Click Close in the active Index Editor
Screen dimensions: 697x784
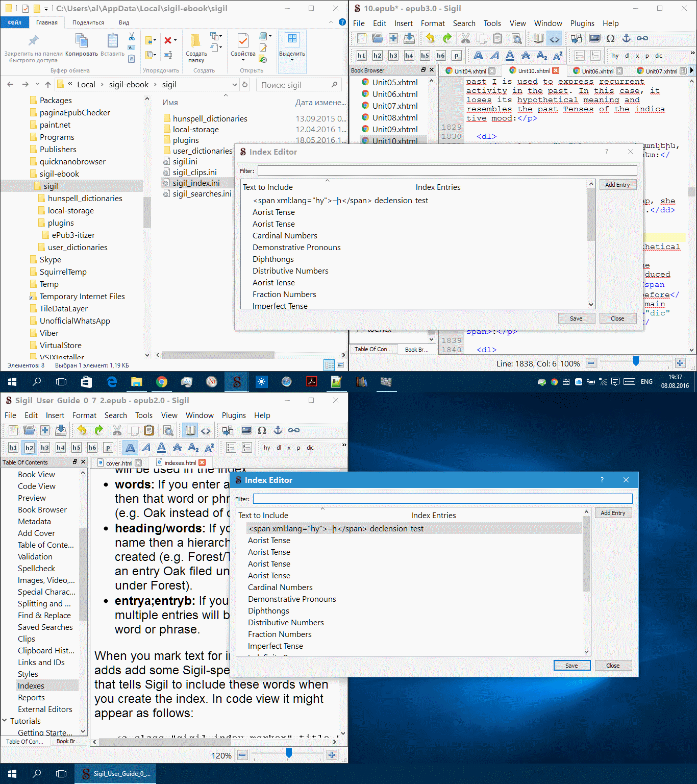tap(613, 666)
